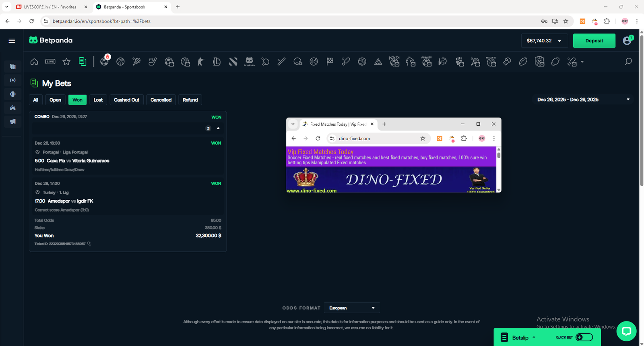Screen dimensions: 644x346
Task: Filter bets by Won status
Action: click(x=77, y=100)
